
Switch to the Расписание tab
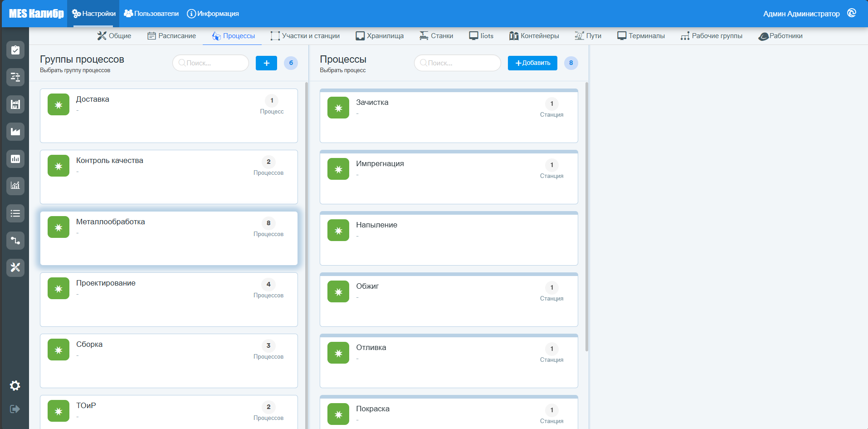[171, 36]
